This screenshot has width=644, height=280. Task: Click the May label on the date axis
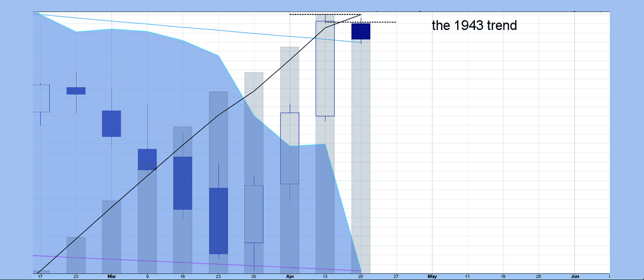point(432,276)
